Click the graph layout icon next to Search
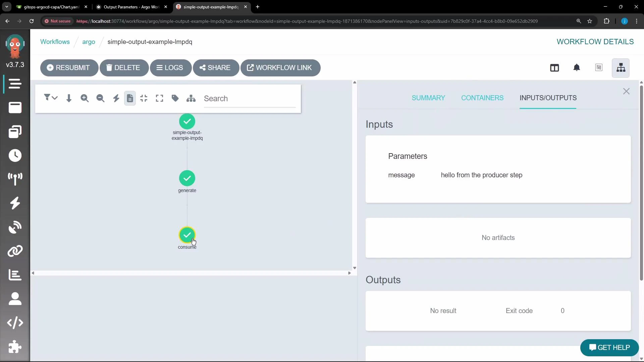 (191, 98)
